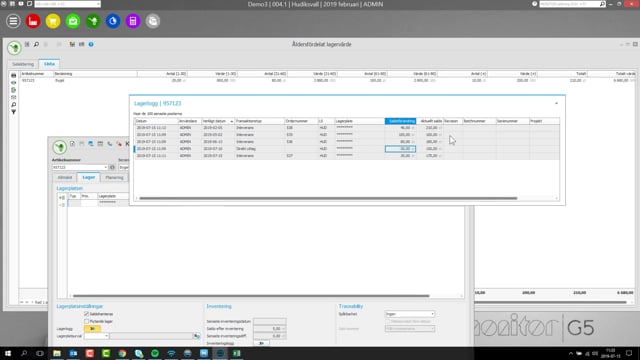This screenshot has width=640, height=360.
Task: Open the yellow purchase cart module
Action: point(53,21)
